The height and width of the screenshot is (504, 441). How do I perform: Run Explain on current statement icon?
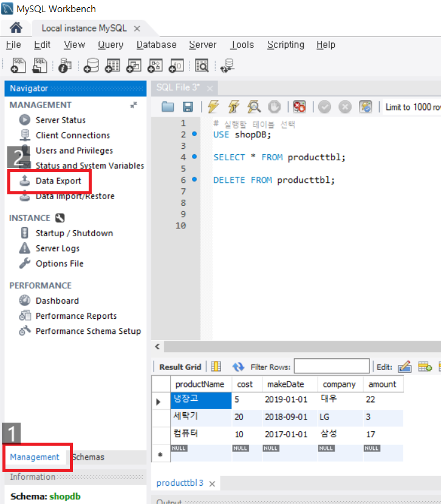(x=254, y=107)
